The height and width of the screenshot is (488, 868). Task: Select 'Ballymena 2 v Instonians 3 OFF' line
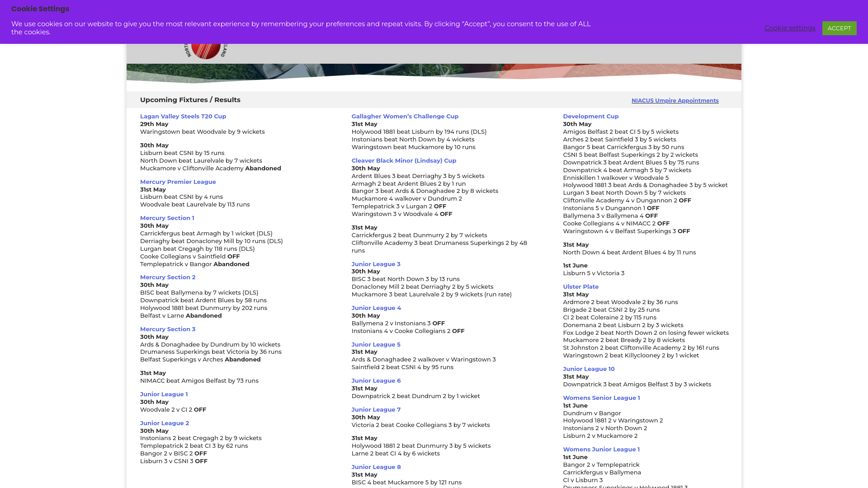click(x=398, y=324)
